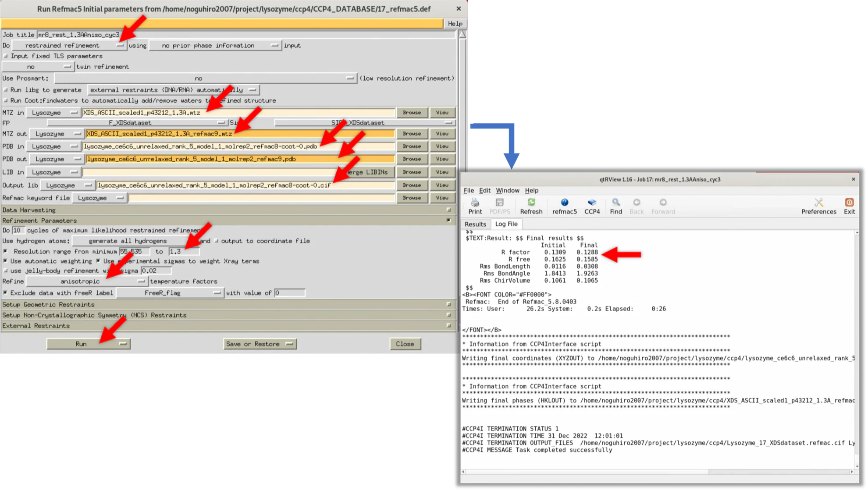868x491 pixels.
Task: Click the Forward navigation icon
Action: (663, 206)
